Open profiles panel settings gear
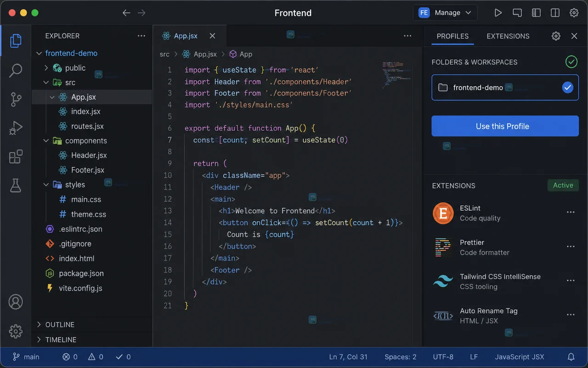Image resolution: width=588 pixels, height=368 pixels. point(556,36)
